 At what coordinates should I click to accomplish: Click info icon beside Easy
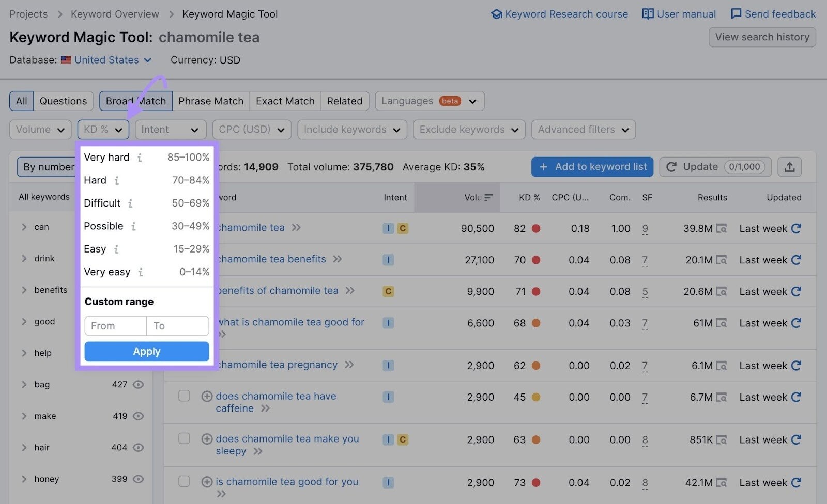pos(116,249)
